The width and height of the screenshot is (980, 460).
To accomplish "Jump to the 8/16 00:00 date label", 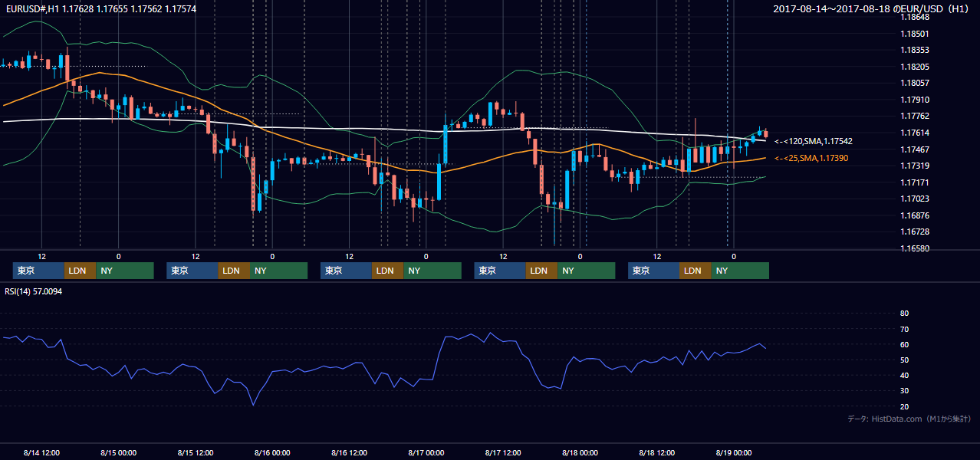I will pyautogui.click(x=272, y=452).
